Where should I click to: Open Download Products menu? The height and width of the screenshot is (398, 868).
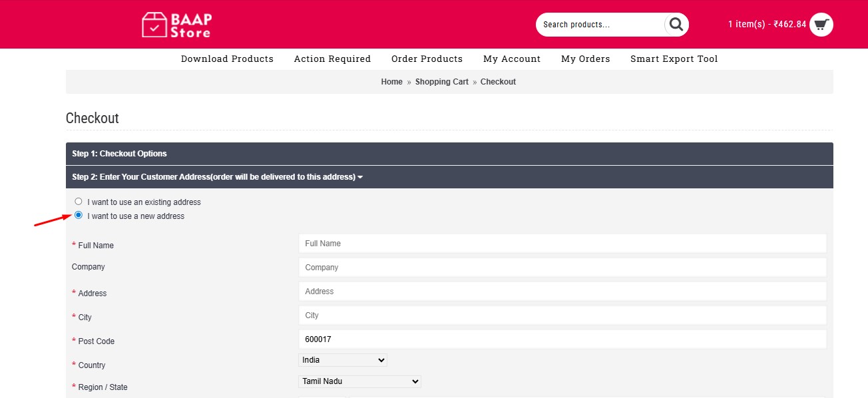pos(227,59)
